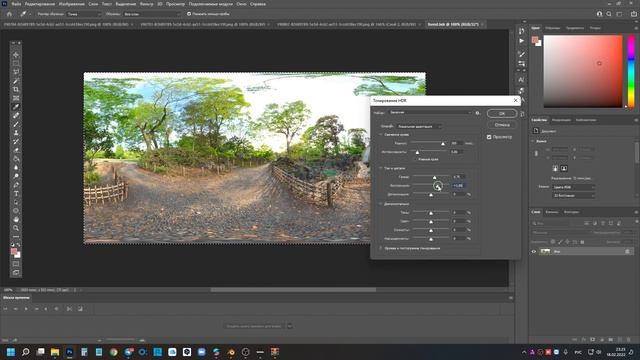Toggle Quick Mask mode in the tools panel

(16, 264)
